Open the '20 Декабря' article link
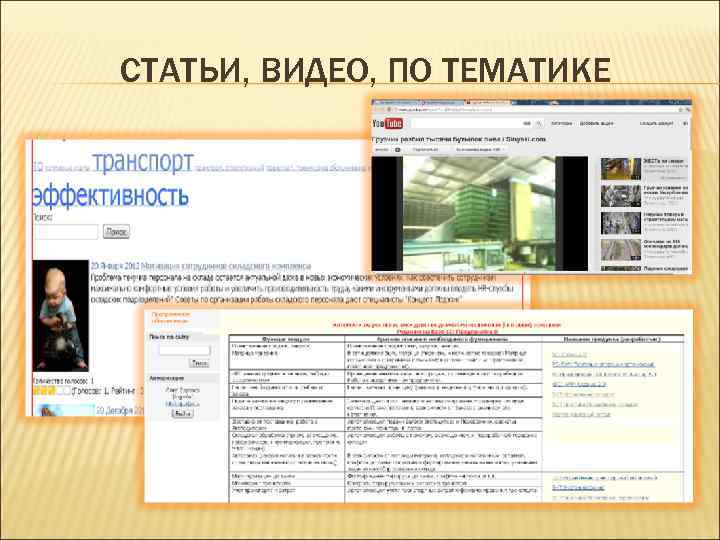This screenshot has width=720, height=540. pyautogui.click(x=120, y=410)
